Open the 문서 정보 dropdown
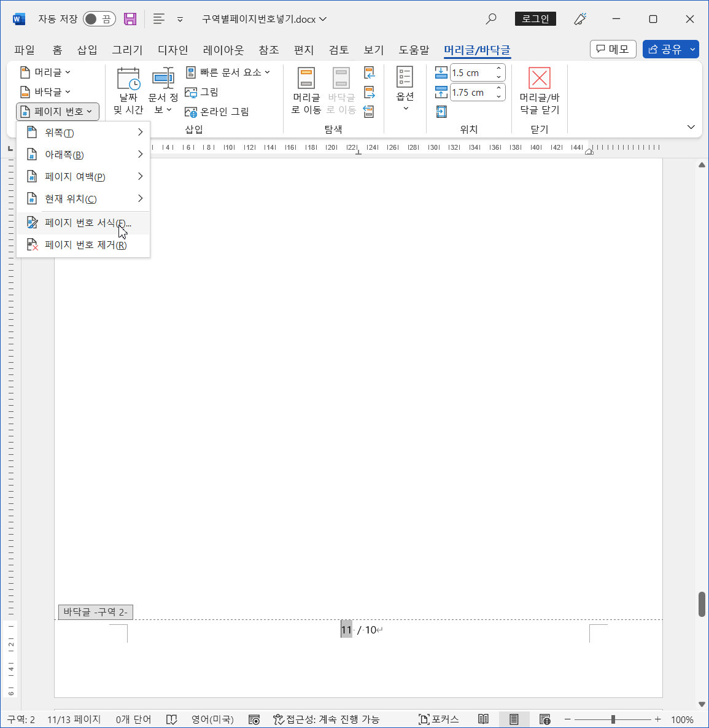This screenshot has width=709, height=728. 163,90
